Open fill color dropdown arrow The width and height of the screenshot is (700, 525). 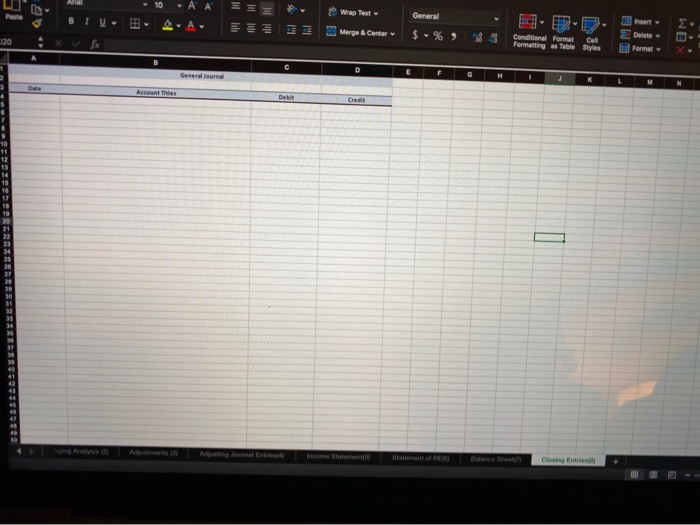point(178,26)
